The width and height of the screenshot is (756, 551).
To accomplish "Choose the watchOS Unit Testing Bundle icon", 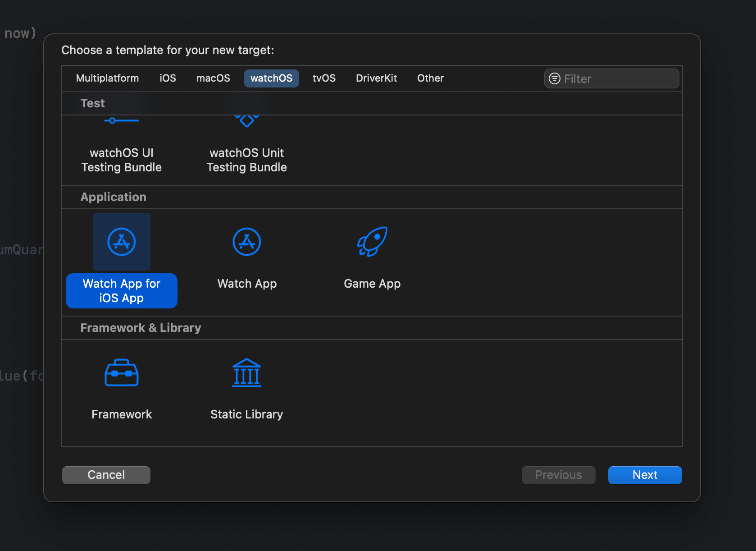I will point(247,121).
